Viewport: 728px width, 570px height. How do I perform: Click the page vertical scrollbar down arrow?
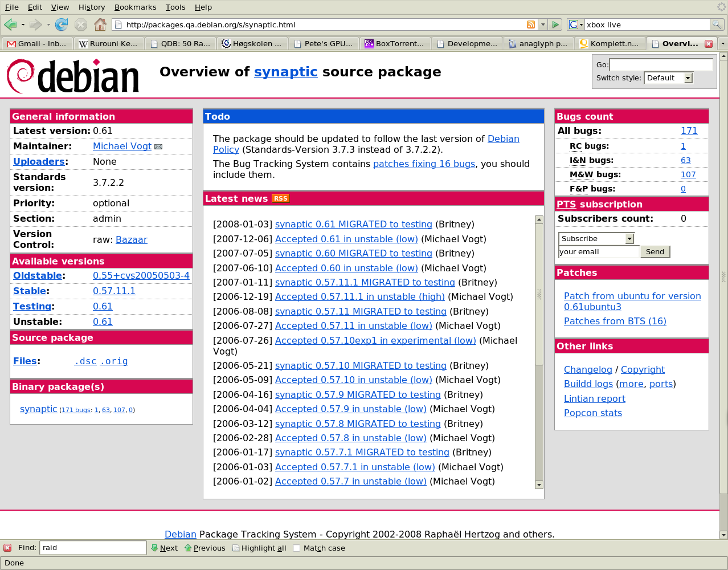coord(723,535)
